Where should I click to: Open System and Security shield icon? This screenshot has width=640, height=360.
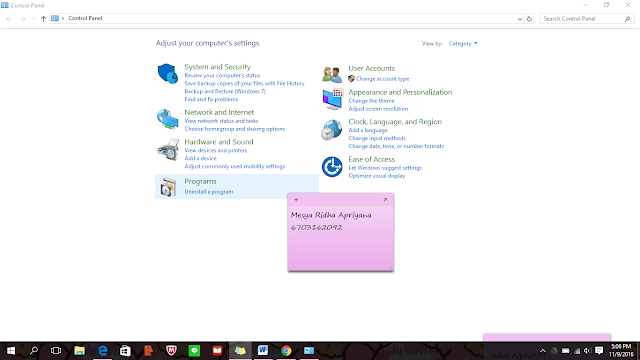pyautogui.click(x=168, y=74)
